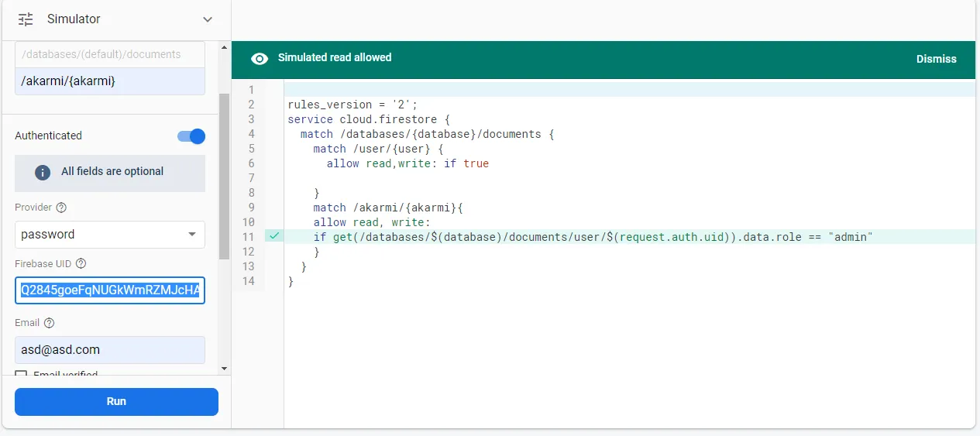The image size is (980, 436).
Task: Click the "rules_version = '2';" code line
Action: pos(352,105)
